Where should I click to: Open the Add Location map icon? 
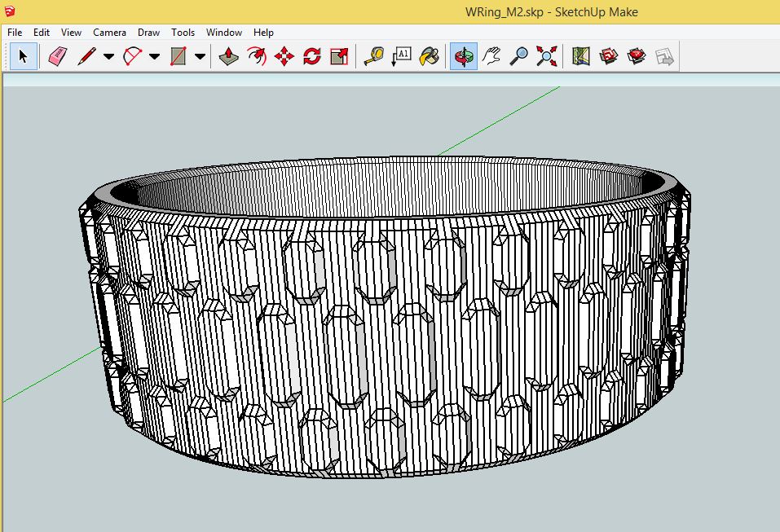[x=580, y=56]
